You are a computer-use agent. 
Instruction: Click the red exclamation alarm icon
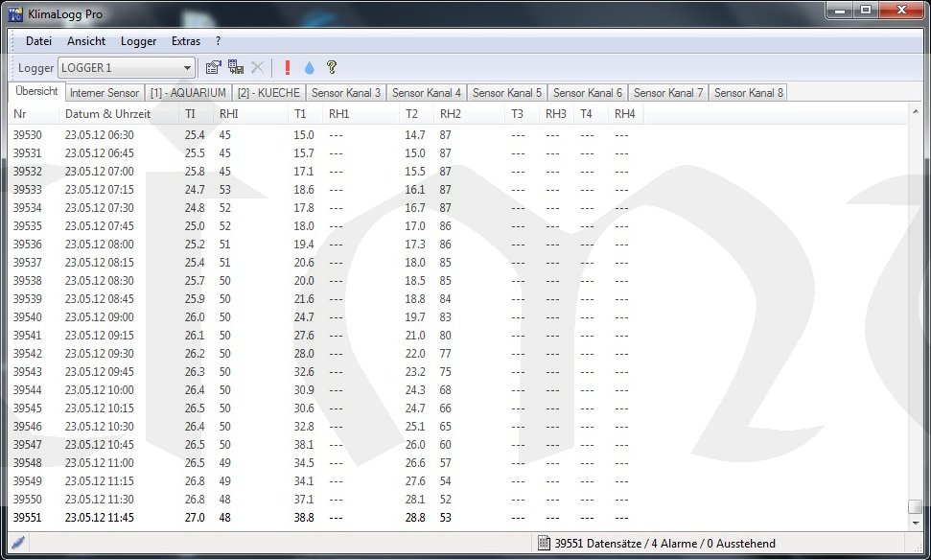[287, 68]
